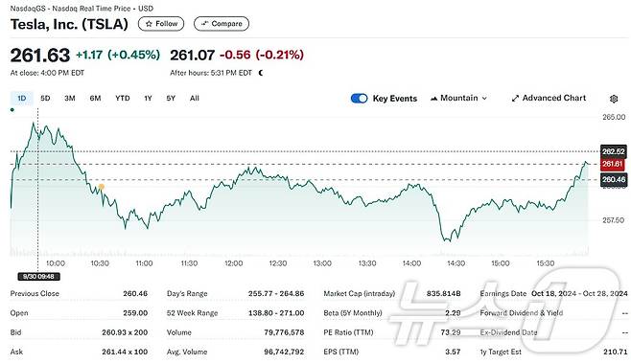This screenshot has height=364, width=631.
Task: Click the orange key event marker on chart
Action: pos(102,187)
